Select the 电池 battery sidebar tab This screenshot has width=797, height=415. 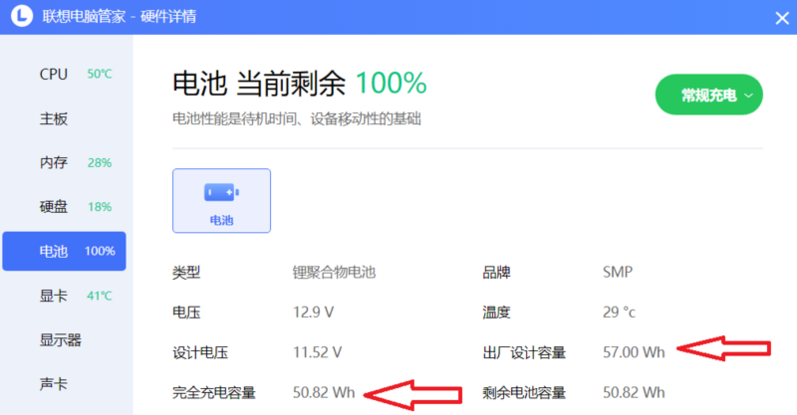pos(66,251)
